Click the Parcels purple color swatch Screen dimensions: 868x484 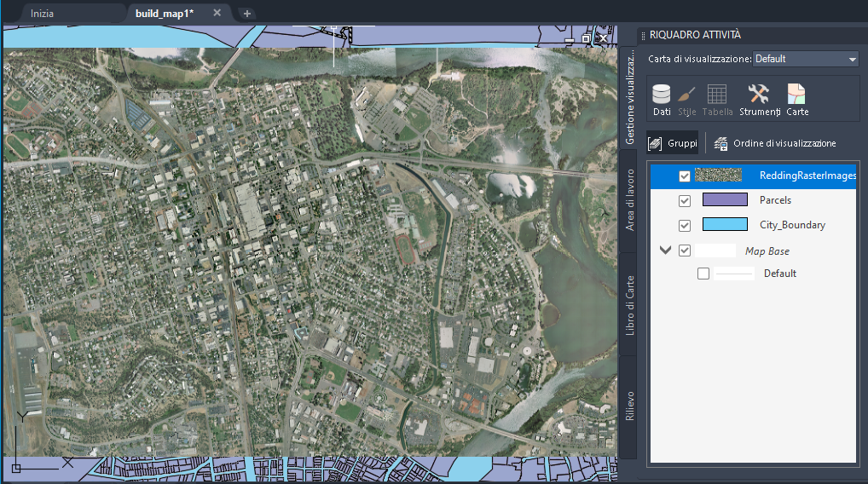click(x=725, y=199)
